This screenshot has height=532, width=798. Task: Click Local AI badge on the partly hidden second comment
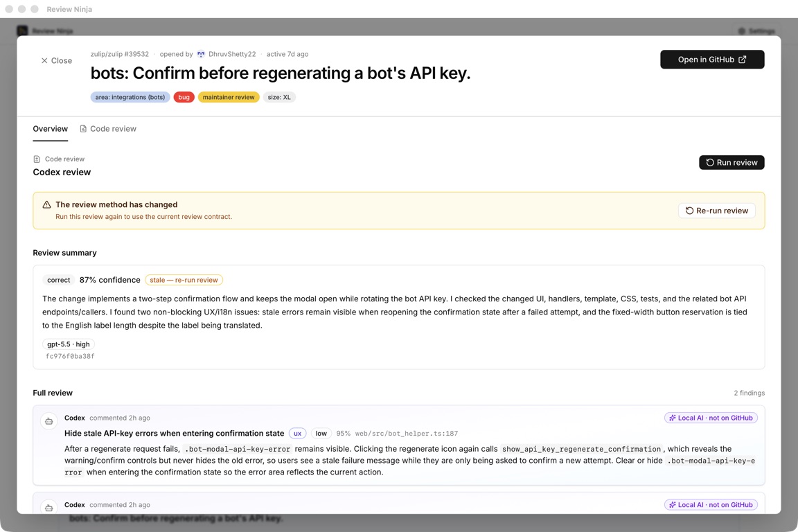point(711,505)
